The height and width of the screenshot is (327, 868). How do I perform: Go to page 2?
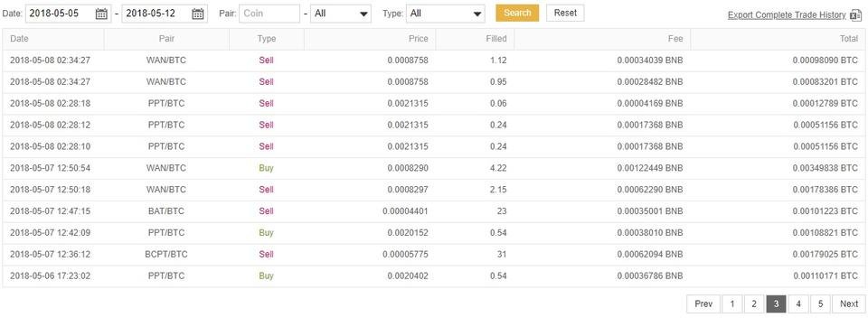754,304
